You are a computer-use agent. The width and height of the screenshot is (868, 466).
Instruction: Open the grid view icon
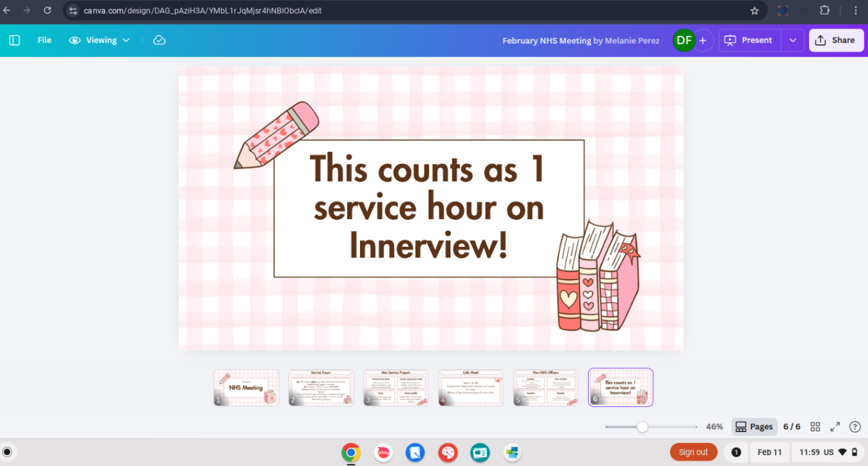pos(815,427)
